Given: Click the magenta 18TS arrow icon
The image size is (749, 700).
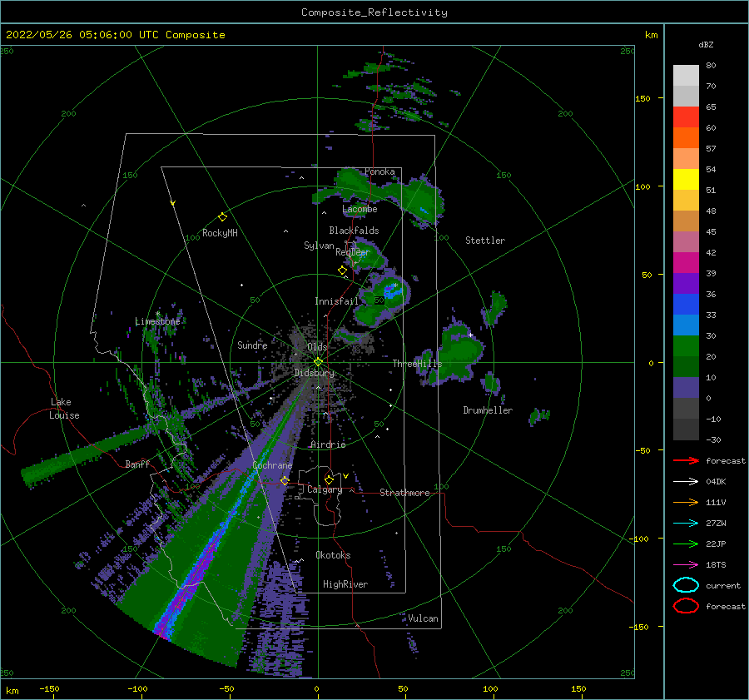Looking at the screenshot, I should (686, 565).
